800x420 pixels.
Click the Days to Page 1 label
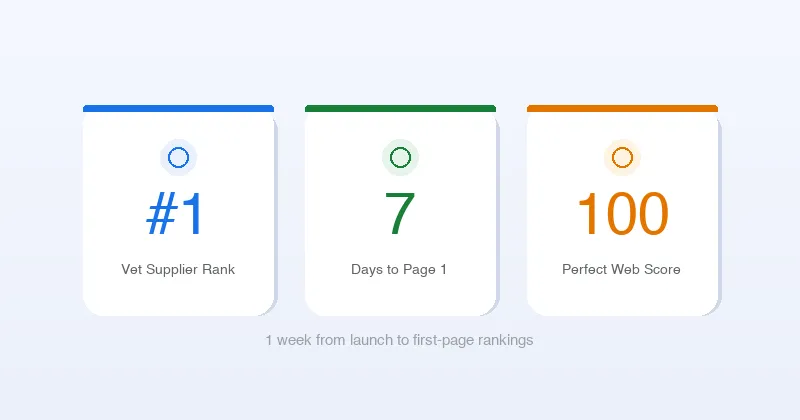[399, 270]
